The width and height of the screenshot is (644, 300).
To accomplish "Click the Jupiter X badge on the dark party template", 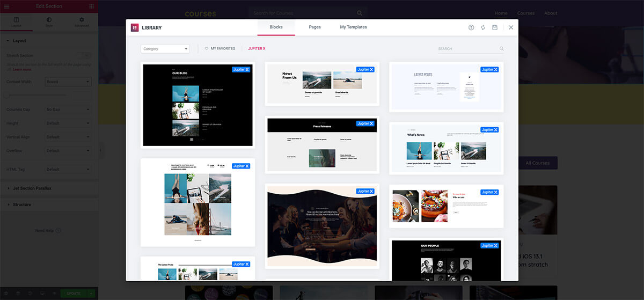I will [x=366, y=192].
